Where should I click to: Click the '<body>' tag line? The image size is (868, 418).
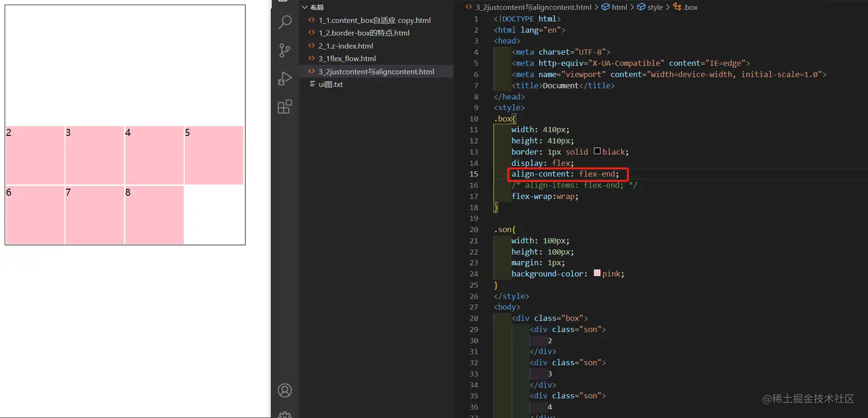(x=507, y=307)
